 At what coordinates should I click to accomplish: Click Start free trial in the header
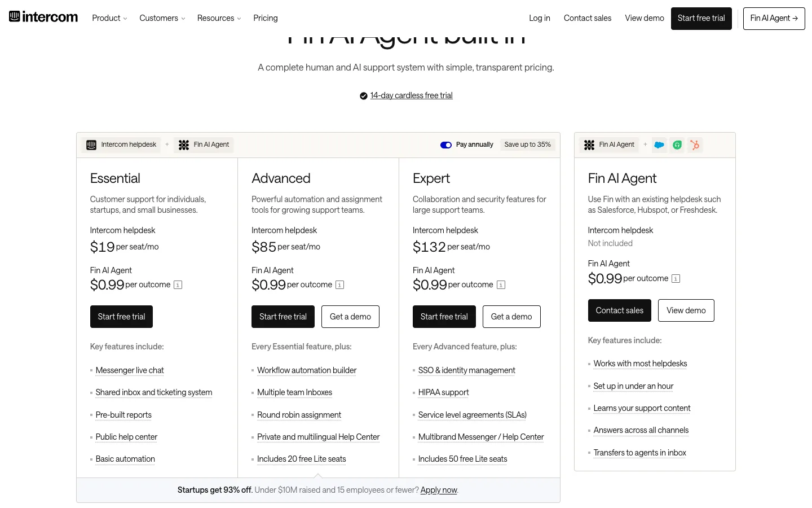click(701, 19)
